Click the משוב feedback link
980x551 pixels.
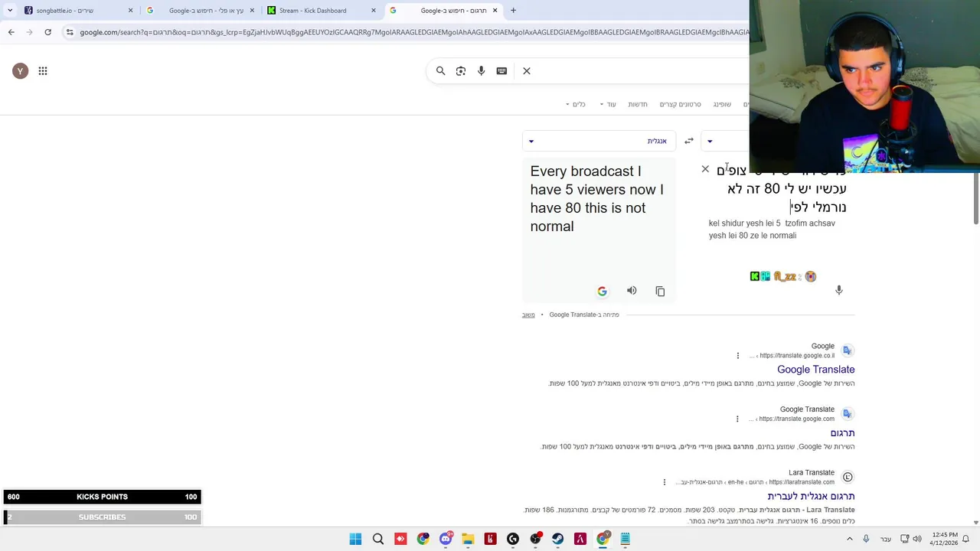point(528,315)
